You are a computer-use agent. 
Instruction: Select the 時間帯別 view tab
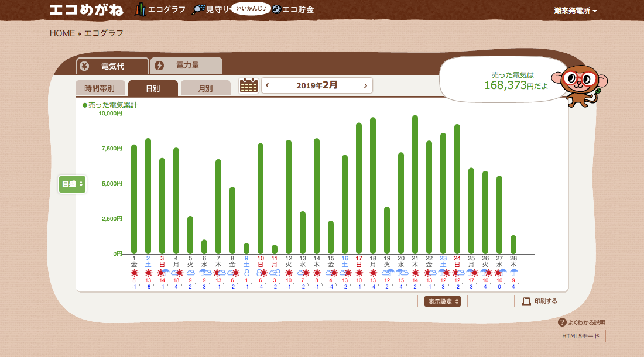click(x=100, y=88)
